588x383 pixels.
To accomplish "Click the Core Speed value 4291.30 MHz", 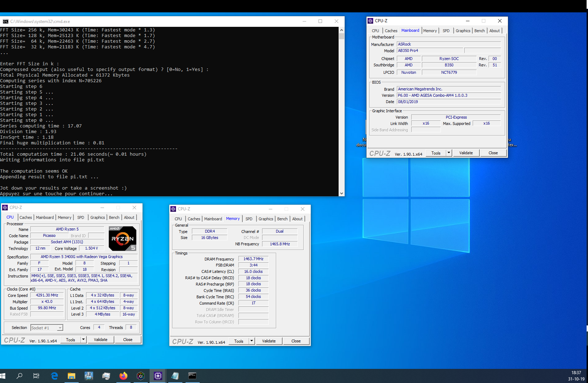I will coord(47,295).
